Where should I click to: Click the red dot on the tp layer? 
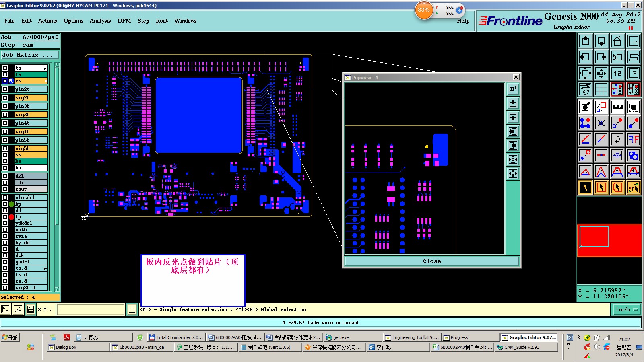pos(11,217)
